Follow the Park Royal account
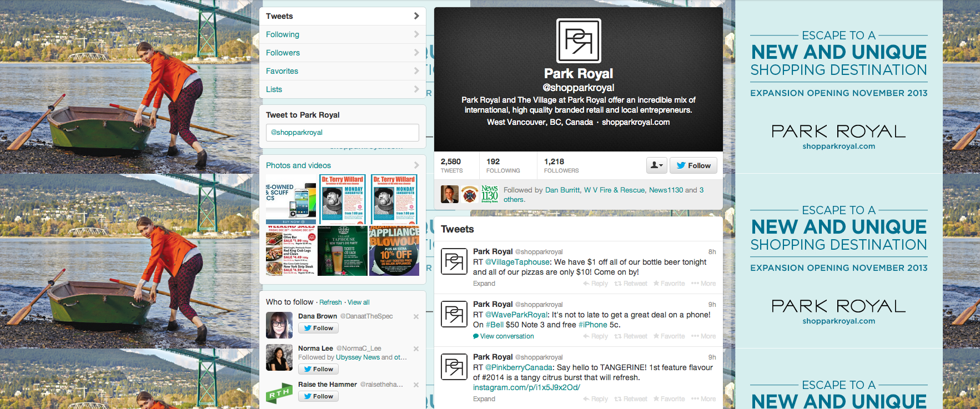The width and height of the screenshot is (980, 409). [x=693, y=165]
